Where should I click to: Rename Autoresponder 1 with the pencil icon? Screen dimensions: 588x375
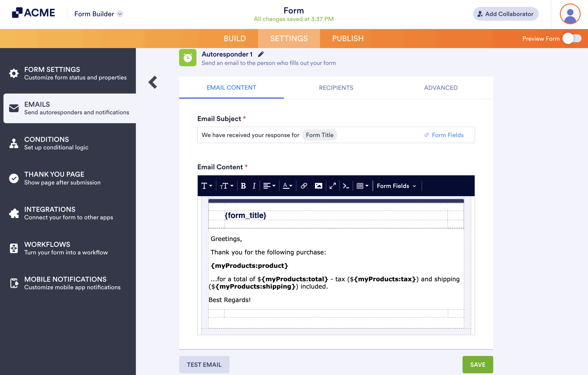point(261,54)
